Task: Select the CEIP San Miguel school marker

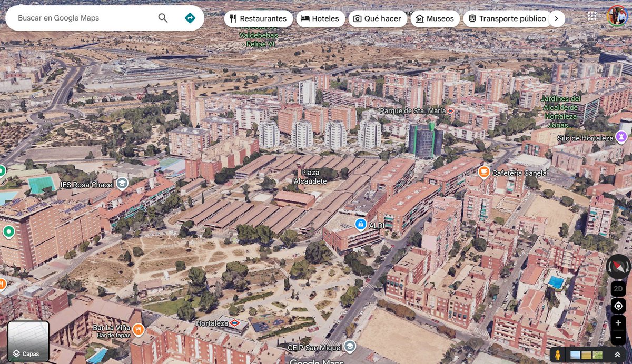Action: coord(350,347)
